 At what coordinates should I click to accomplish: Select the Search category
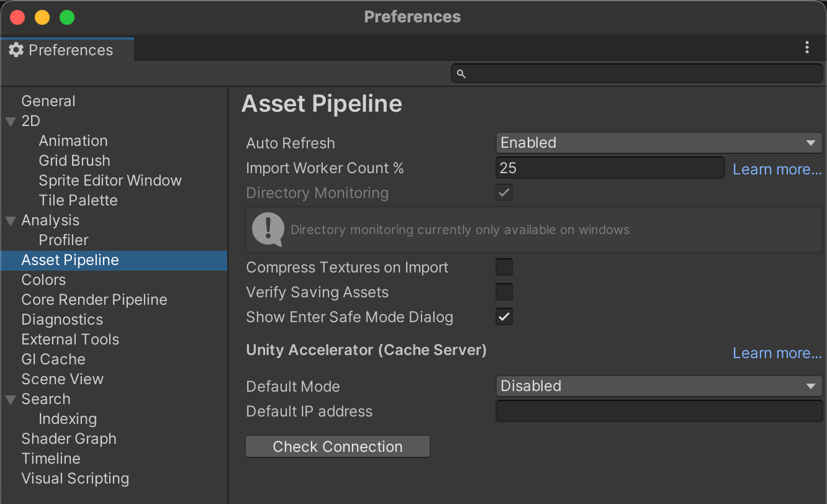point(46,399)
